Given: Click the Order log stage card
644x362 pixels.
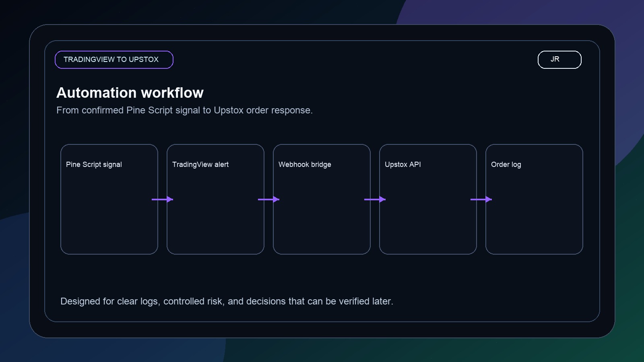Looking at the screenshot, I should [x=534, y=199].
